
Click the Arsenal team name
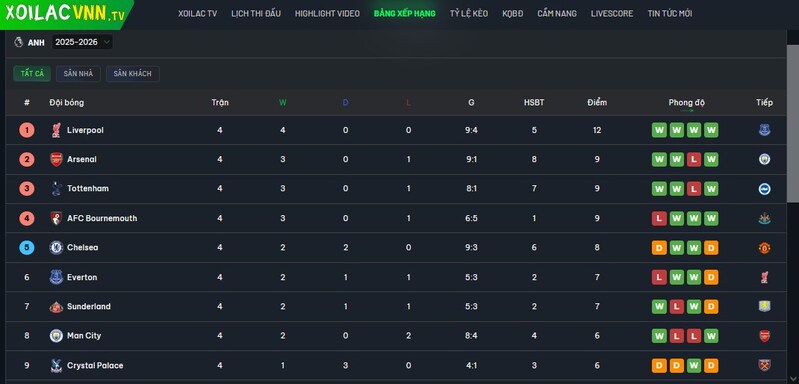(x=82, y=159)
